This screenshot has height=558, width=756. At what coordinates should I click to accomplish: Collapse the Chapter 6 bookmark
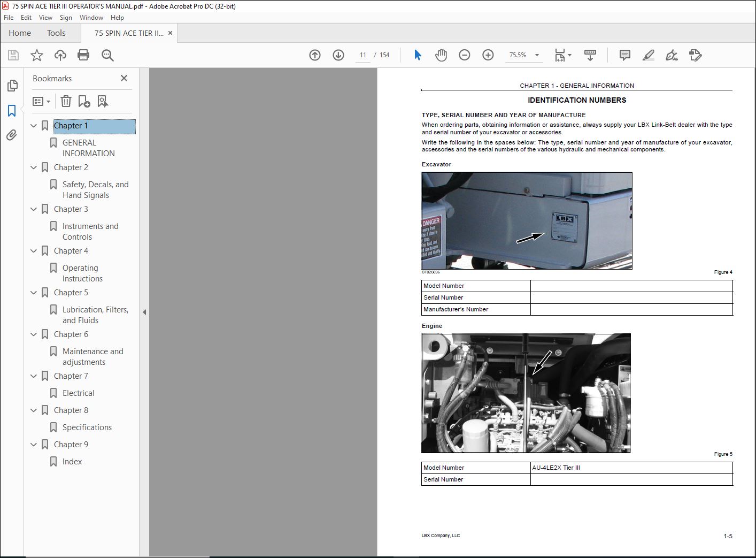[x=34, y=334]
